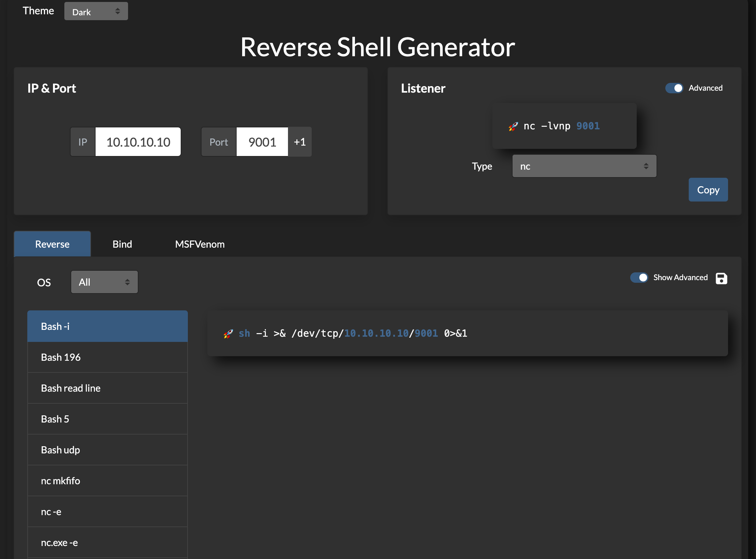Select Bash 5 shell entry
Image resolution: width=756 pixels, height=559 pixels.
108,419
